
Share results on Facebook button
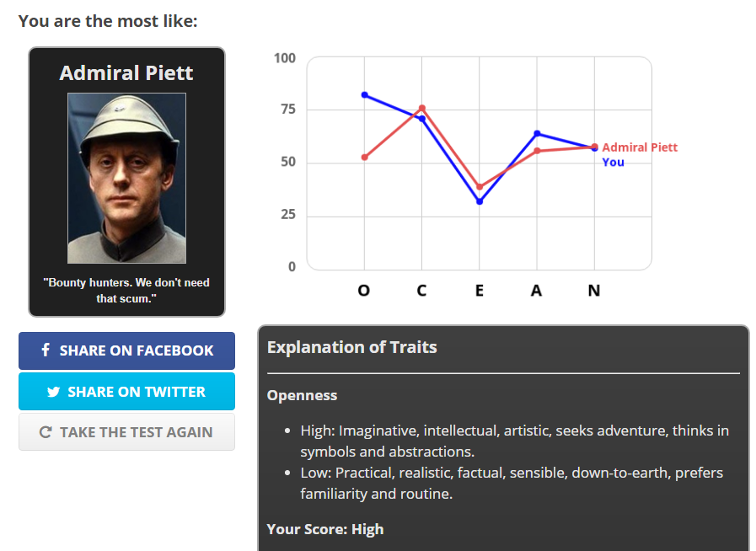126,350
